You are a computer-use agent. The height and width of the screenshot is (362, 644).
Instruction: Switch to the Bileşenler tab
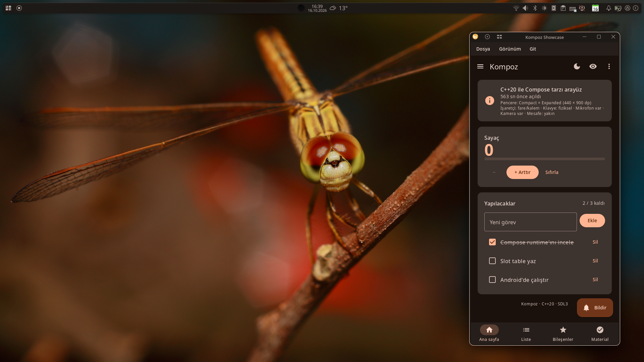(x=563, y=334)
